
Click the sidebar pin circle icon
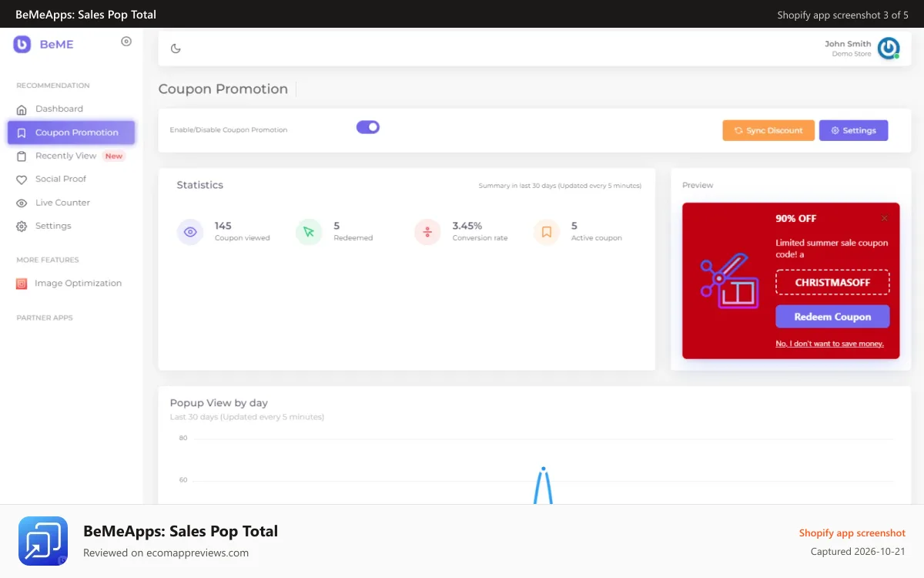coord(126,42)
